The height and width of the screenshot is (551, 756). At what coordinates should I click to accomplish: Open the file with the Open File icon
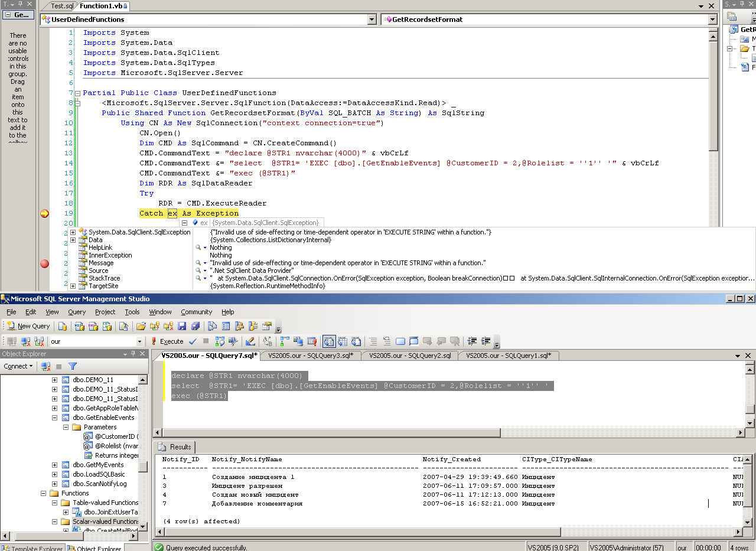[141, 326]
